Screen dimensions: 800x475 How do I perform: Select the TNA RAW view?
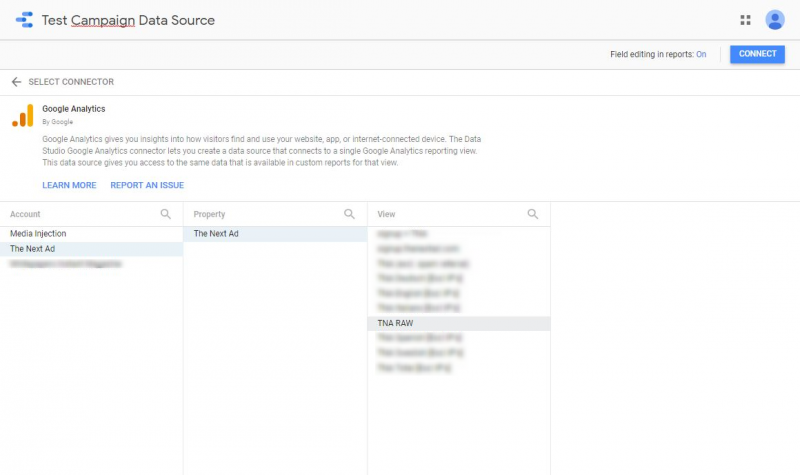point(459,323)
